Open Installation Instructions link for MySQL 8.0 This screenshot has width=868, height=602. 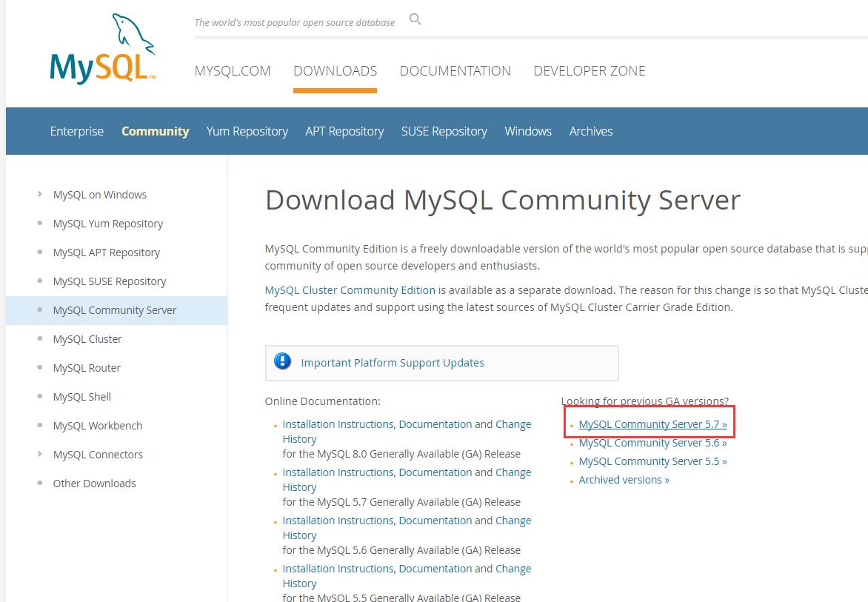[x=338, y=424]
